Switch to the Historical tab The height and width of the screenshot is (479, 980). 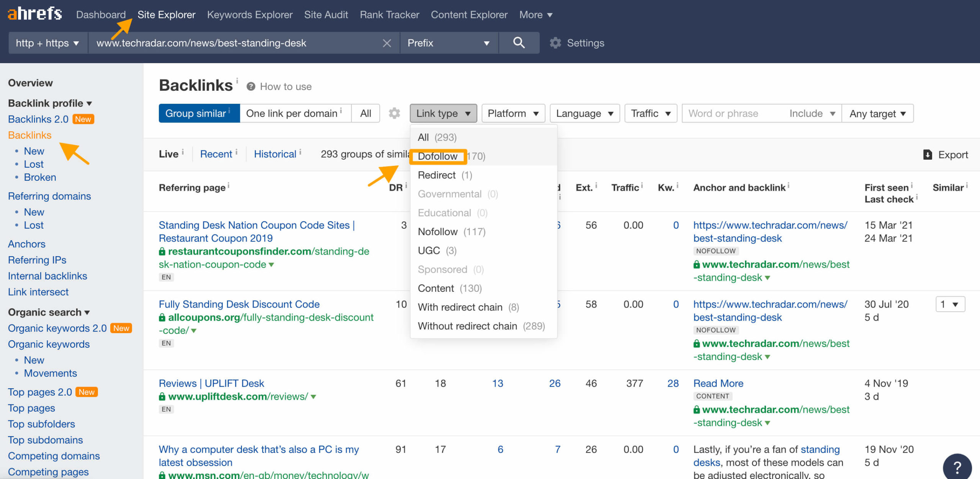pyautogui.click(x=276, y=154)
